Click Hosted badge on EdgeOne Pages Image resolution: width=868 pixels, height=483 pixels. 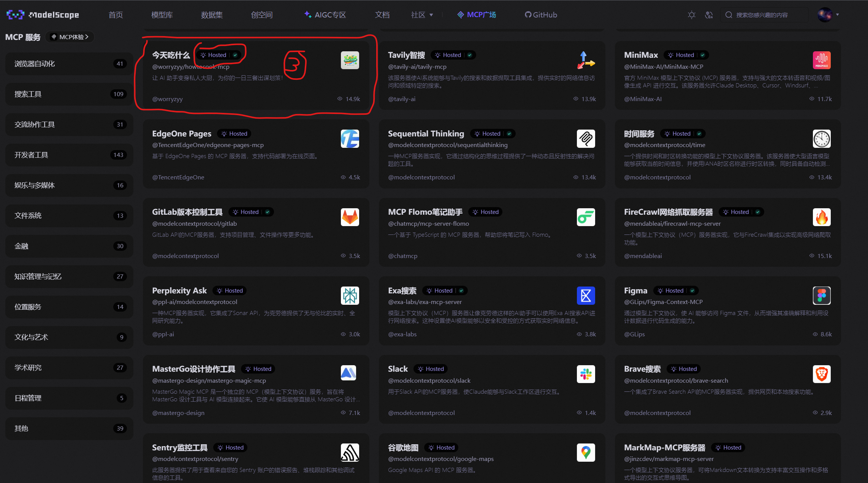234,134
